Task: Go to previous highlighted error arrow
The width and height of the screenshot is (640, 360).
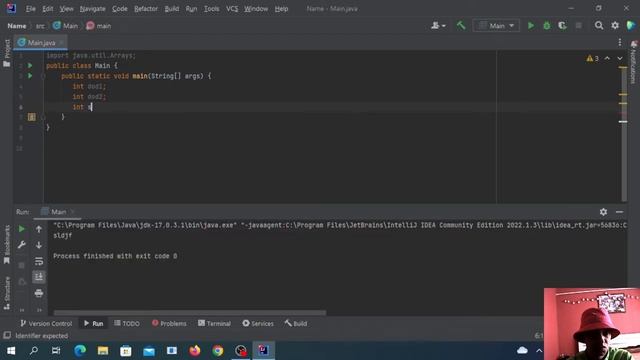Action: click(607, 58)
